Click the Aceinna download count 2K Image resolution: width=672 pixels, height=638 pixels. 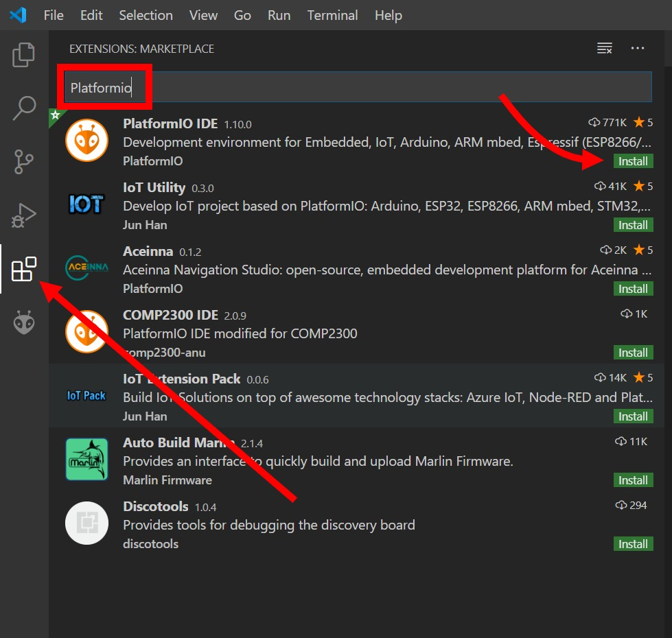613,250
